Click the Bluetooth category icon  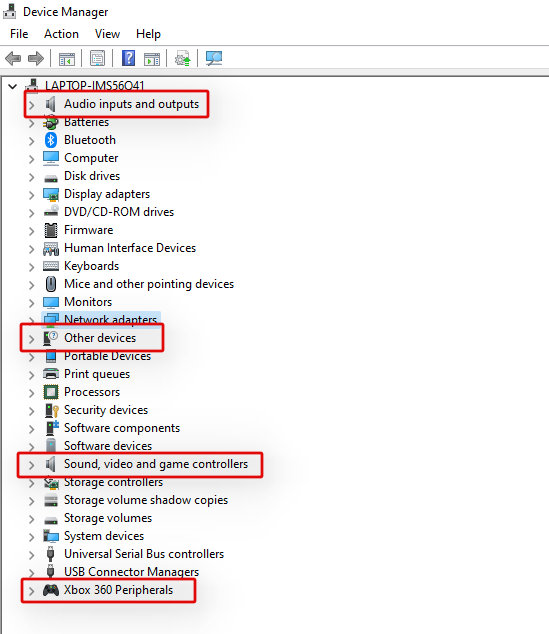tap(51, 140)
